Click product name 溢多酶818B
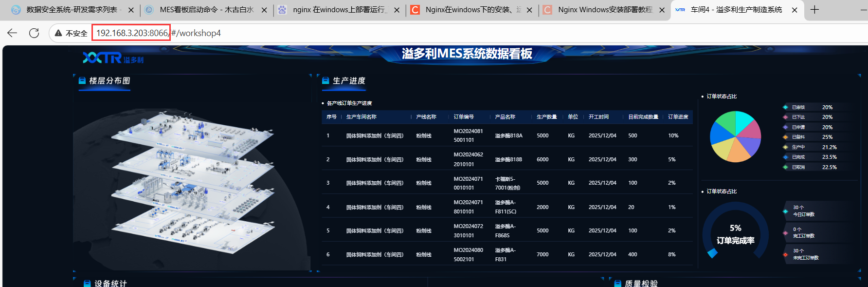Screen dimensions: 868x287 pos(508,159)
